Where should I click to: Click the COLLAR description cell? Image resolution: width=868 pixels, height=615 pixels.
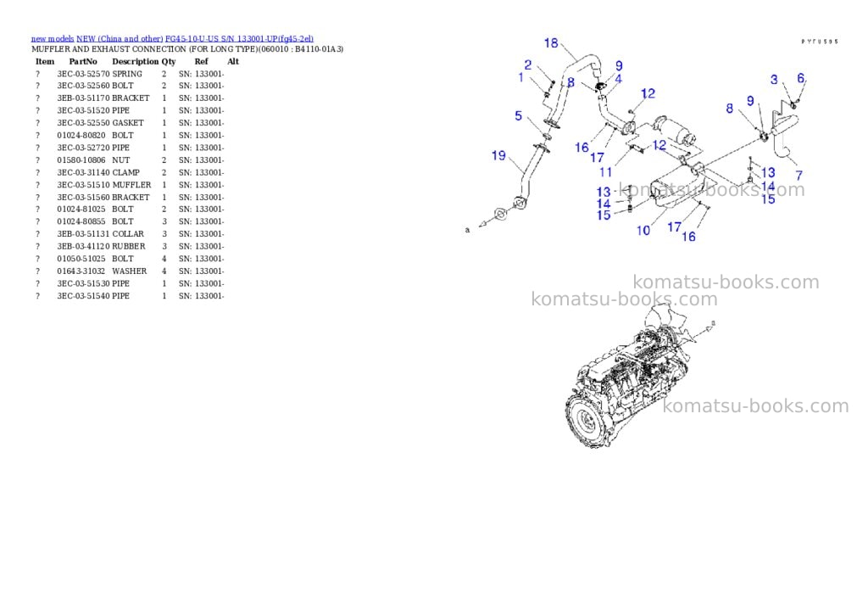[128, 234]
